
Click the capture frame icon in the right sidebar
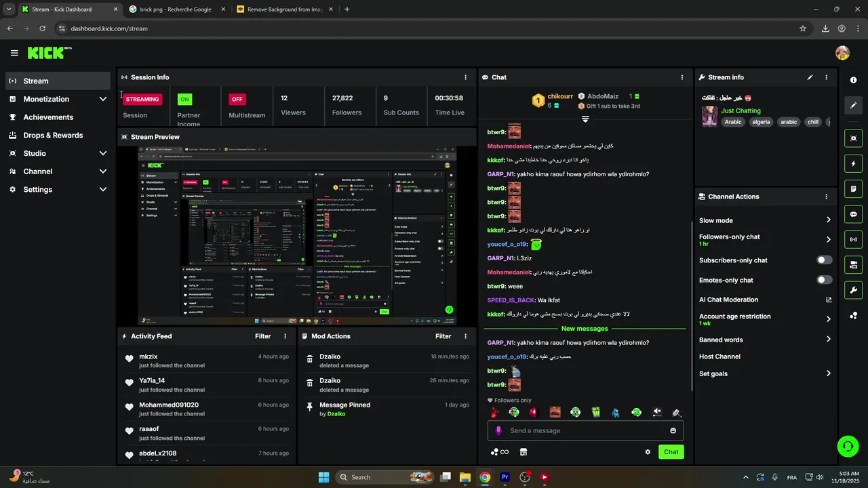(853, 138)
